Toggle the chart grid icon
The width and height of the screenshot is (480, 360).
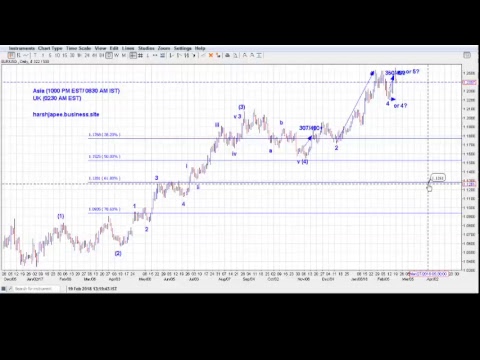click(140, 55)
